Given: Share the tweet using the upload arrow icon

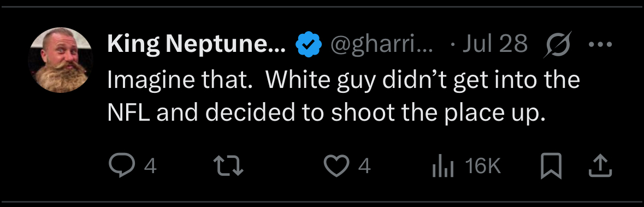Looking at the screenshot, I should (x=601, y=166).
